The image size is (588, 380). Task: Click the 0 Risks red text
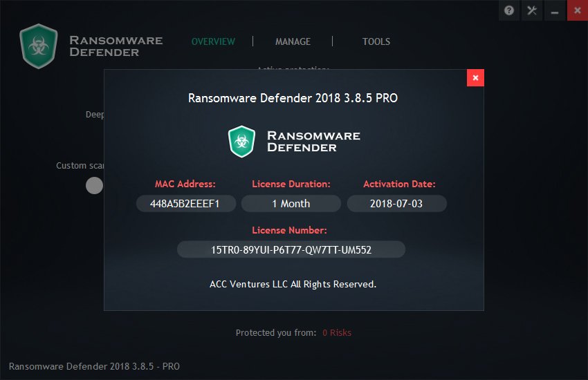337,333
